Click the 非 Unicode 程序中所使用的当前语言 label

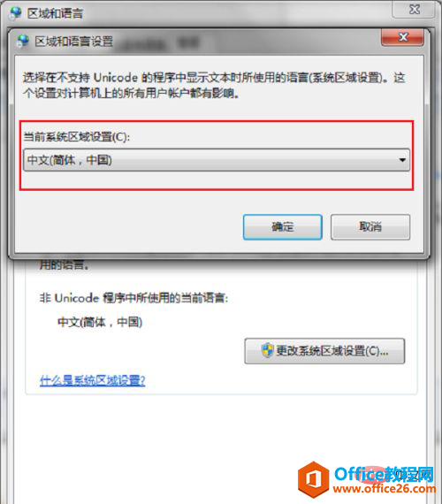(x=133, y=298)
